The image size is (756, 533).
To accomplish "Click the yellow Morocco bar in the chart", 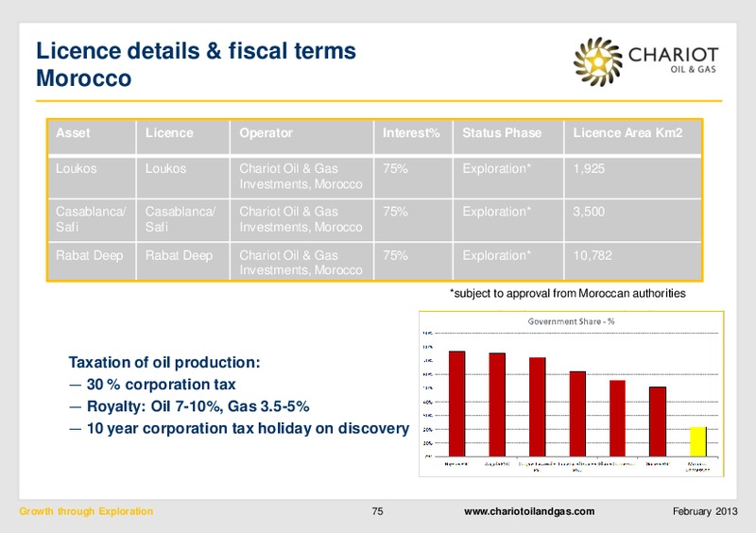I will pos(698,441).
